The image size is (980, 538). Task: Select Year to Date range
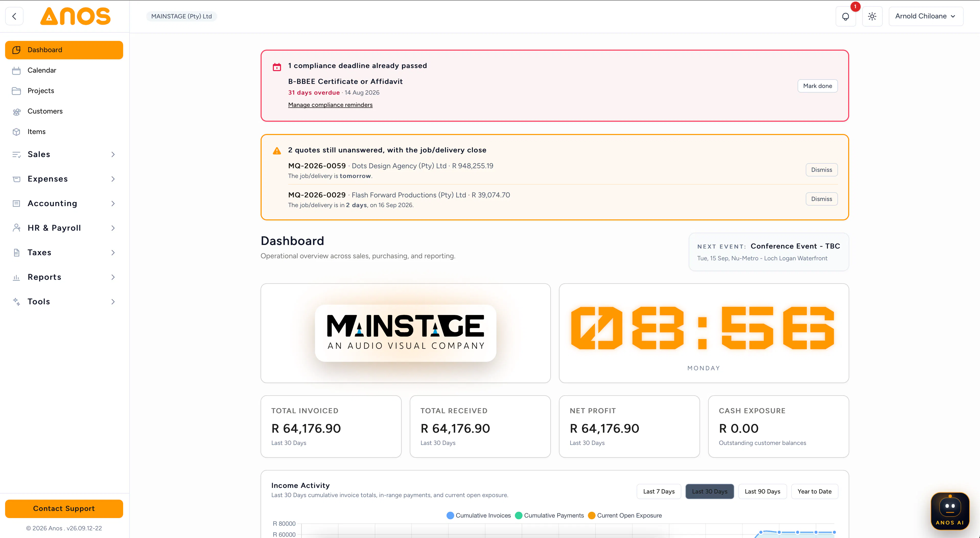[814, 491]
